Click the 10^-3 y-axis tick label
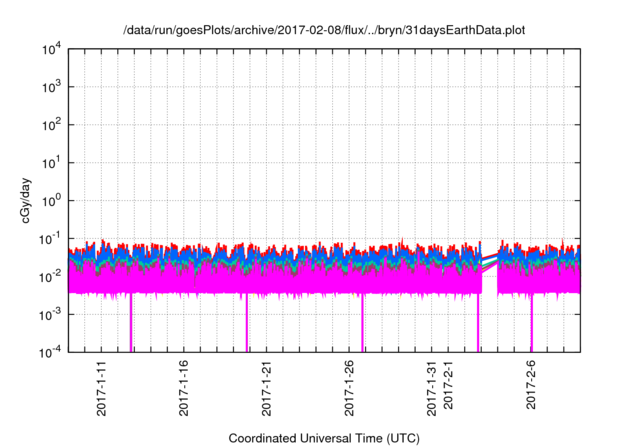Viewport: 640px width, 448px height. [x=49, y=313]
